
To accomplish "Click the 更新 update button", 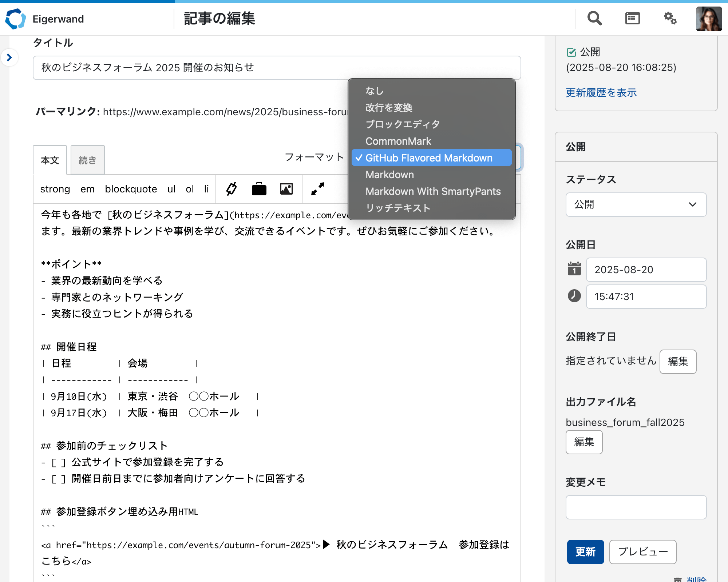I will pyautogui.click(x=585, y=552).
